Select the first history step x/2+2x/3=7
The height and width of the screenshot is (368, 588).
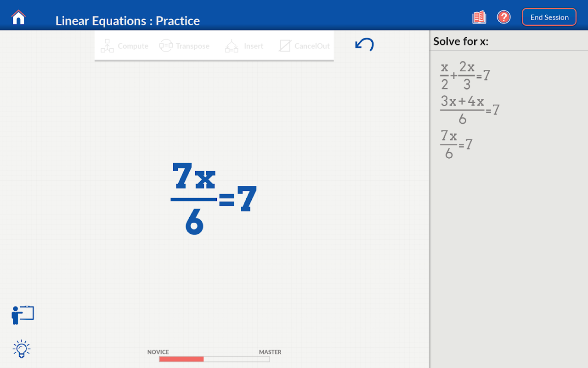pos(464,76)
